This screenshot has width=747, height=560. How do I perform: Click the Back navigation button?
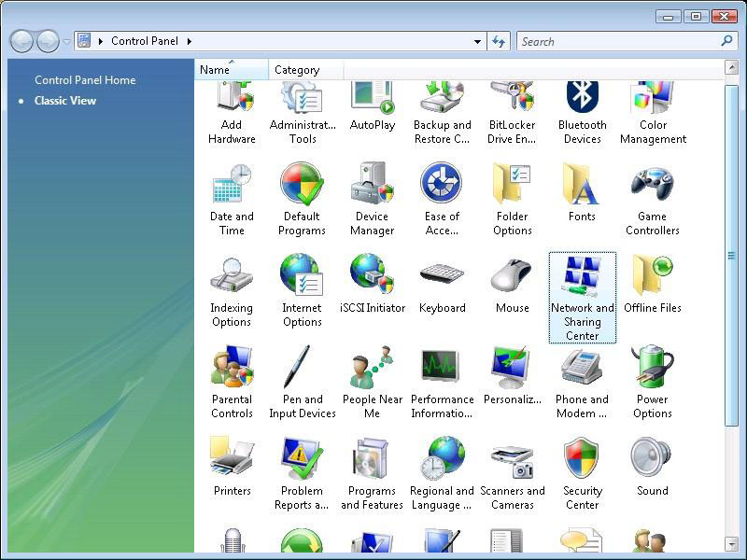21,41
